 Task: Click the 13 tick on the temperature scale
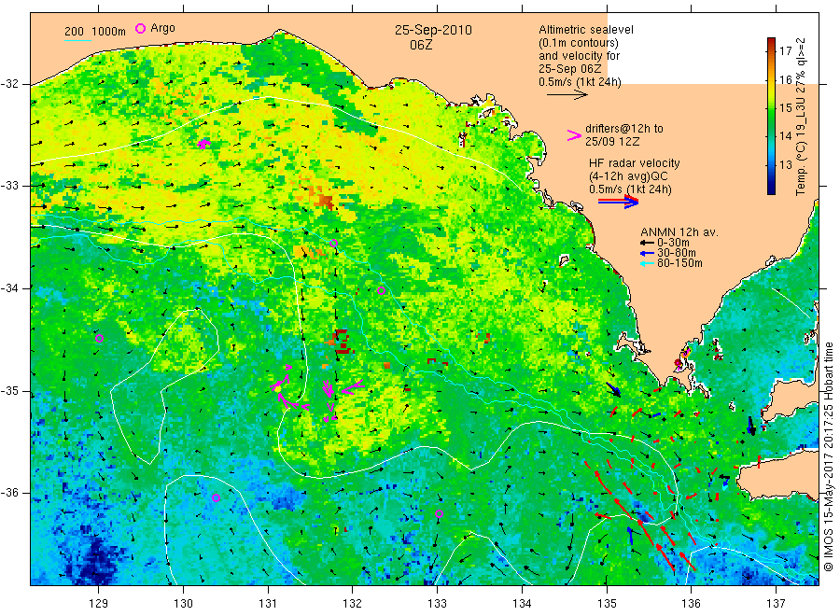(x=785, y=164)
